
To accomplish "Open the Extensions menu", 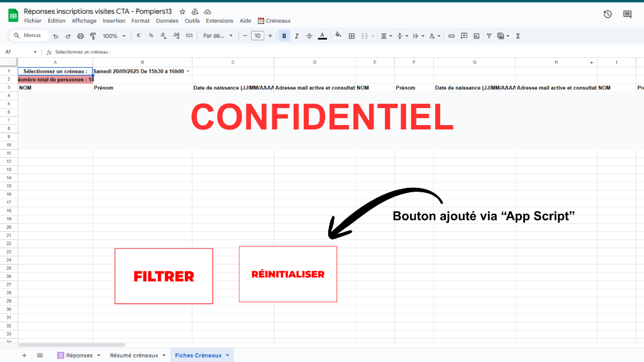I will pos(219,21).
